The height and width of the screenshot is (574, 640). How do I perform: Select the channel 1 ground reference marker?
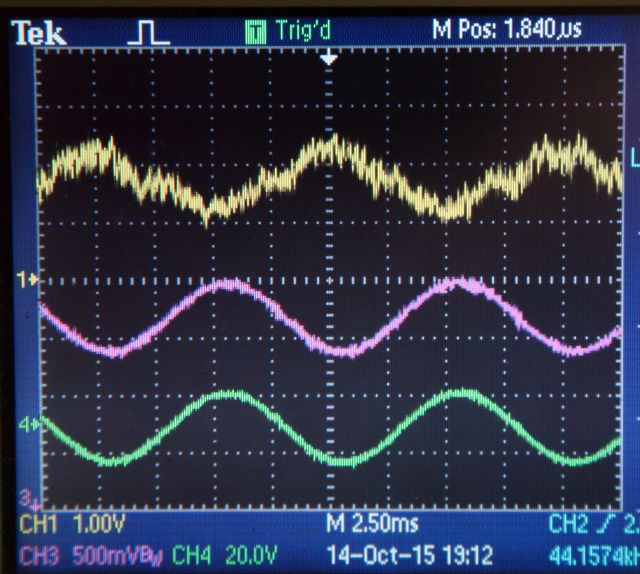pyautogui.click(x=29, y=280)
